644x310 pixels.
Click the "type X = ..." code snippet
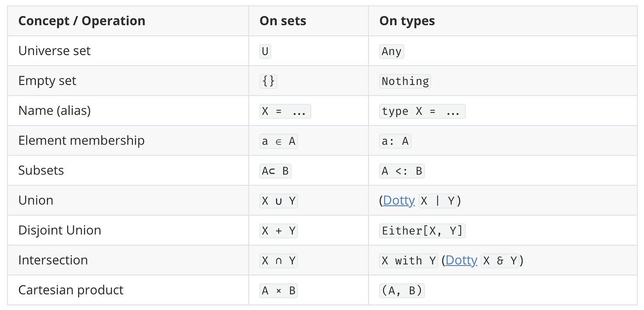click(x=422, y=111)
